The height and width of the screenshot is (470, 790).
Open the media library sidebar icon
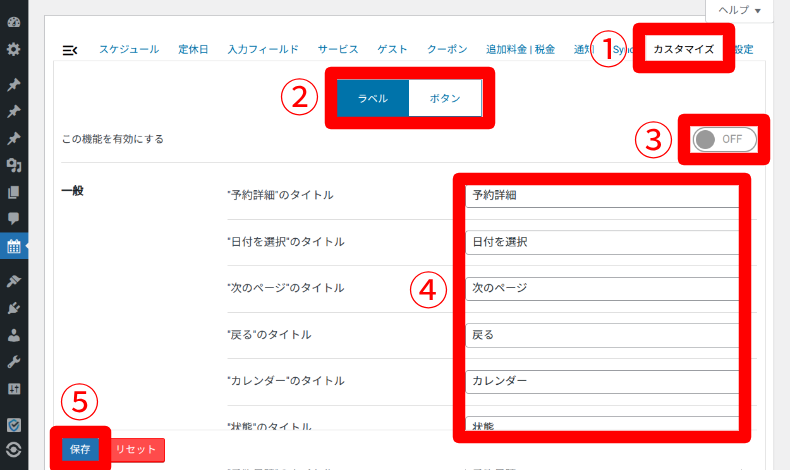[14, 165]
